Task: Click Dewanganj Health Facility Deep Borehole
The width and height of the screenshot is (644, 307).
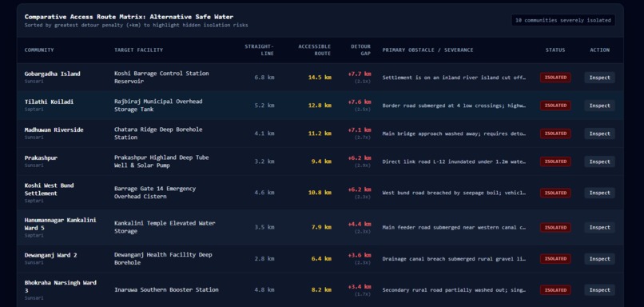Action: click(x=163, y=258)
